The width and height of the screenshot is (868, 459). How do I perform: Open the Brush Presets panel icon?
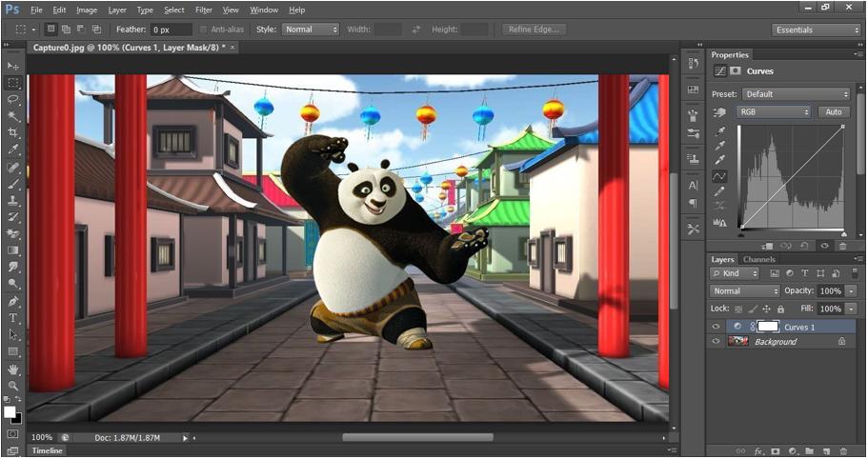(693, 133)
